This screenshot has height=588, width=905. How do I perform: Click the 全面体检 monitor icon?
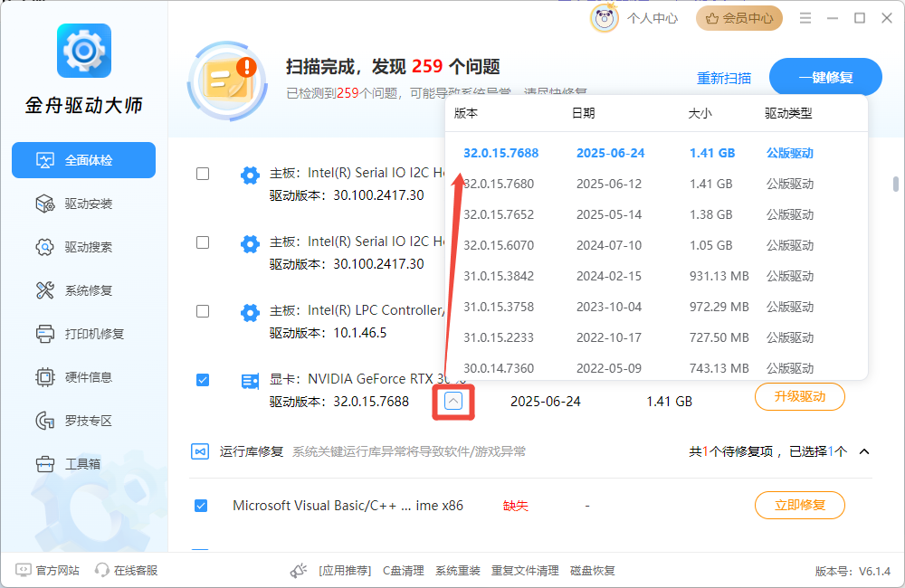coord(45,160)
